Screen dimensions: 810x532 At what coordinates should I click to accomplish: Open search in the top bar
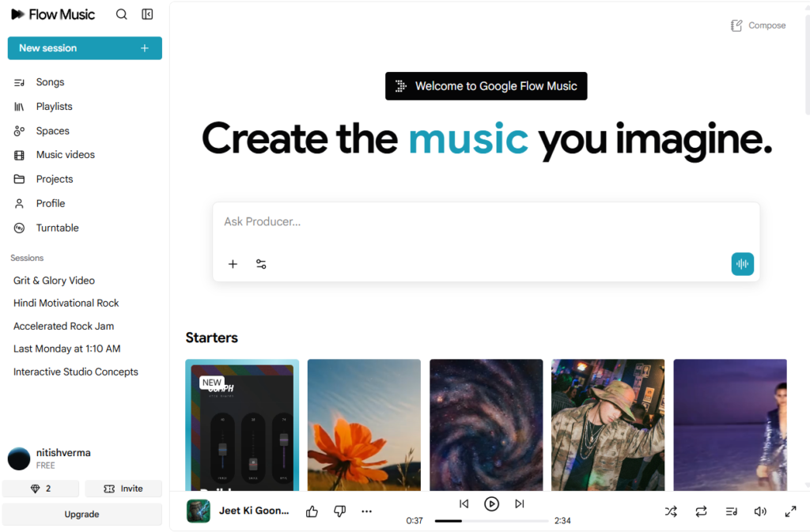[121, 13]
